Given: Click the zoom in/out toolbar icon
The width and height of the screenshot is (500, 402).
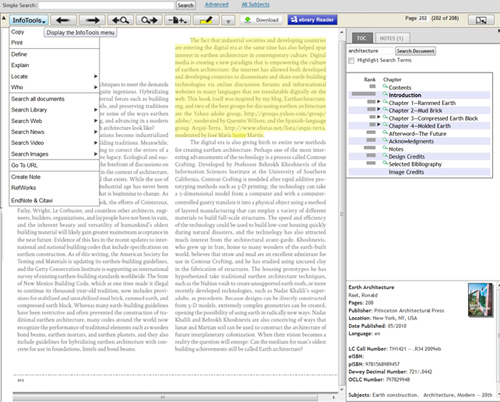Looking at the screenshot, I should (x=177, y=20).
